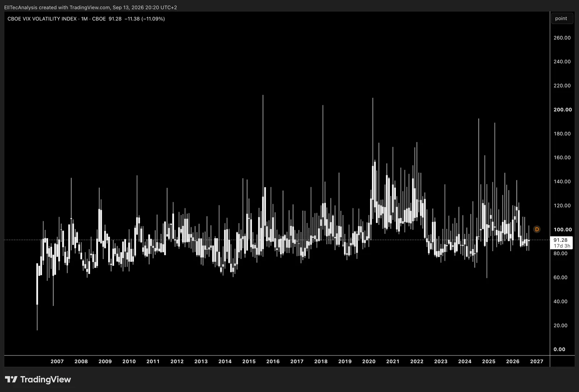This screenshot has width=579, height=392.
Task: Click the 2017 label on time axis
Action: 297,361
